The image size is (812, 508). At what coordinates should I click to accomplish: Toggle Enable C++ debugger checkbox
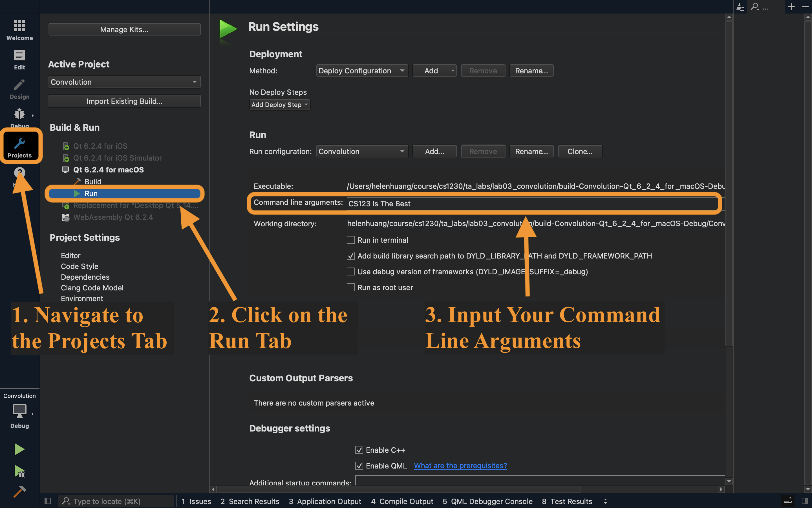(359, 450)
